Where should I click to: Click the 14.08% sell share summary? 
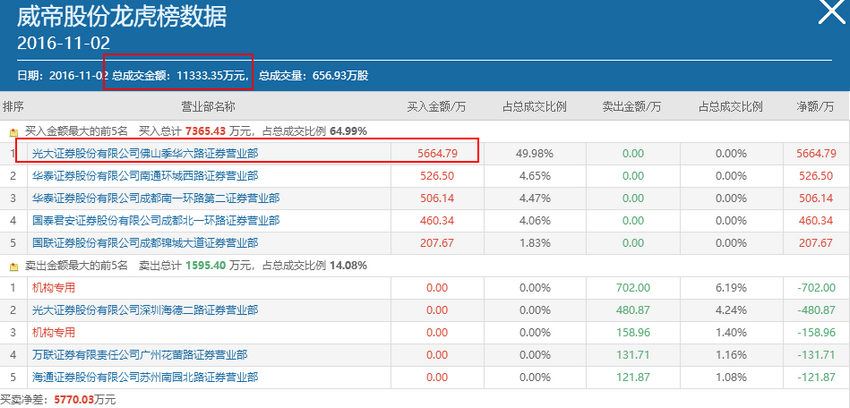pos(348,265)
